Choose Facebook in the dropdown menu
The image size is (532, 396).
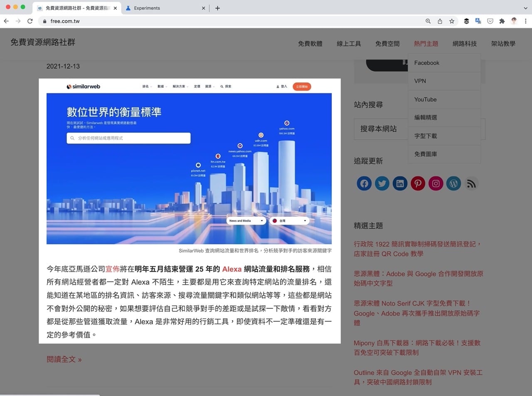pyautogui.click(x=444, y=63)
